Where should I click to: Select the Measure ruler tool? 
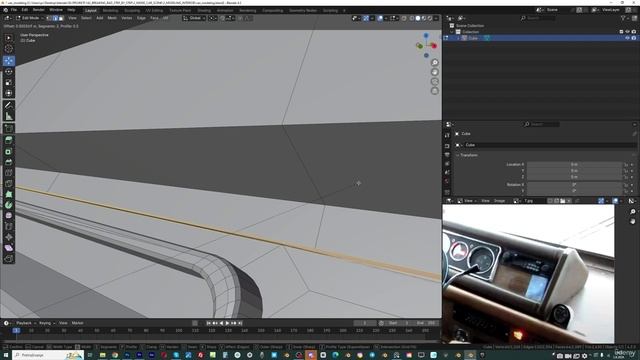pyautogui.click(x=9, y=116)
